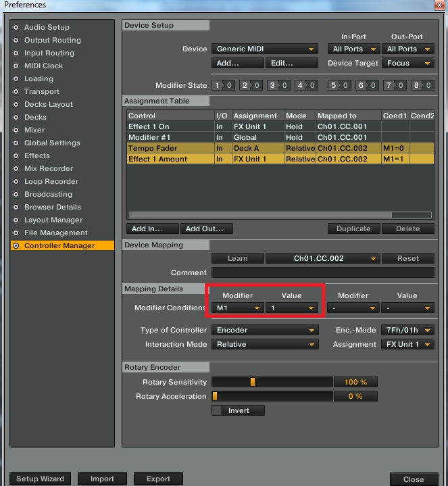Open the Setup Wizard
448x486 pixels.
(40, 479)
